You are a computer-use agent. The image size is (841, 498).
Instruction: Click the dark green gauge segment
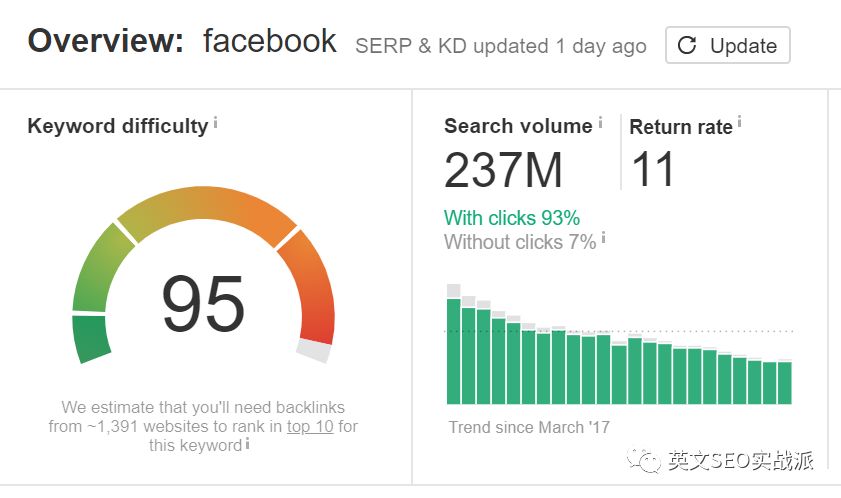[92, 339]
